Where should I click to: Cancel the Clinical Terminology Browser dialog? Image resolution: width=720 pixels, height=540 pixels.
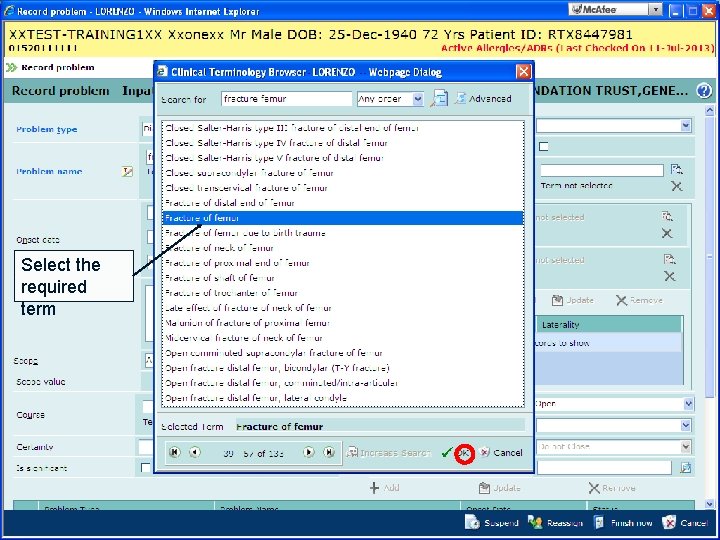502,453
